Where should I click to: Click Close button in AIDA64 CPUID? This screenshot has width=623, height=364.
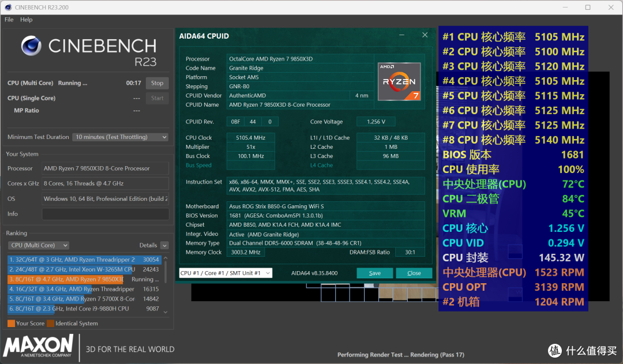(414, 273)
